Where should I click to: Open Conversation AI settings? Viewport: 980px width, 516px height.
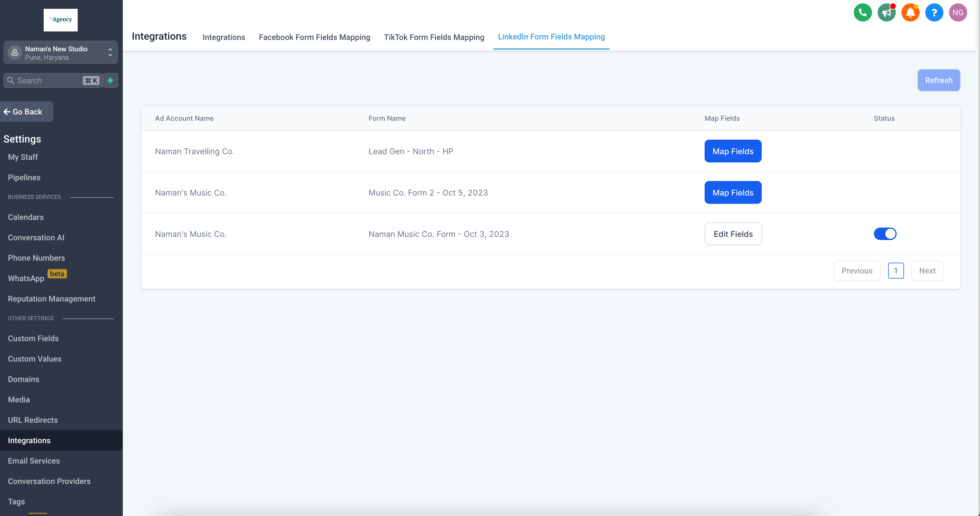coord(36,237)
